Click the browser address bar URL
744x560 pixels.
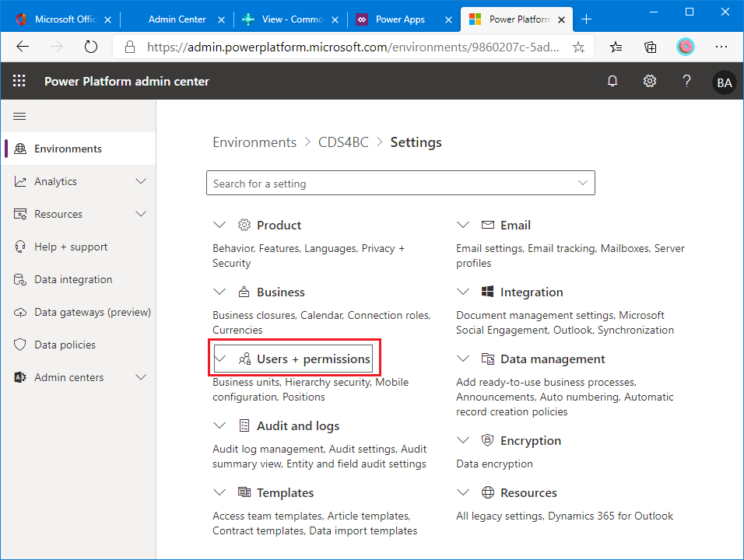click(353, 47)
